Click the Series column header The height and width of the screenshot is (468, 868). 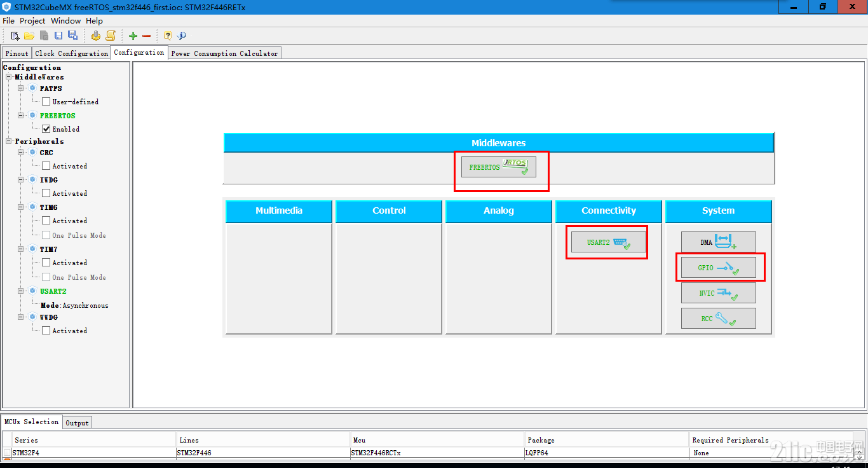click(x=94, y=440)
